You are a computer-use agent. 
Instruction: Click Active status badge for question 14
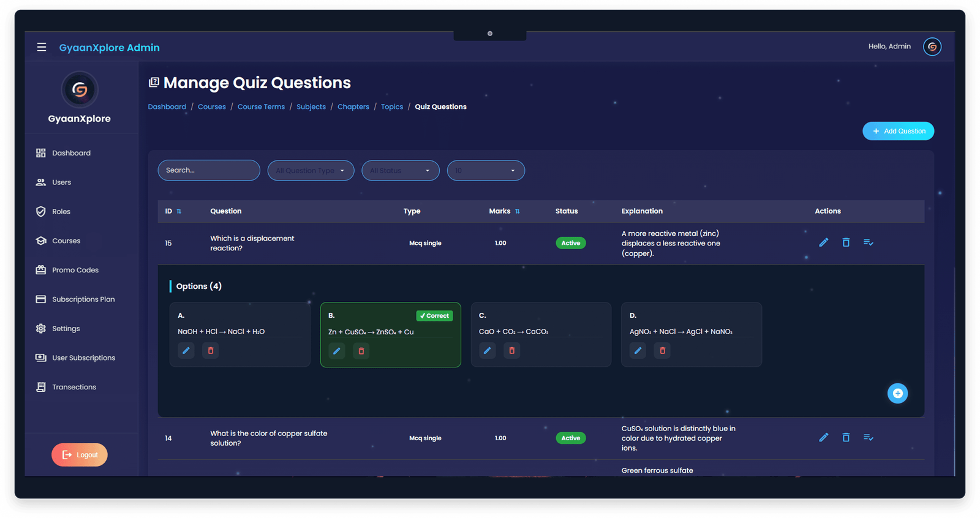[570, 438]
